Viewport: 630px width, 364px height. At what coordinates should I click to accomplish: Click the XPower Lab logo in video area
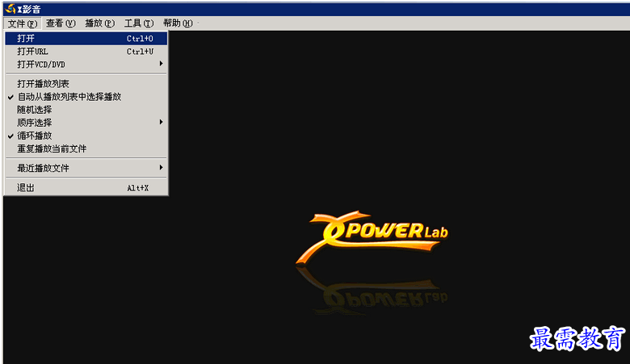(372, 237)
